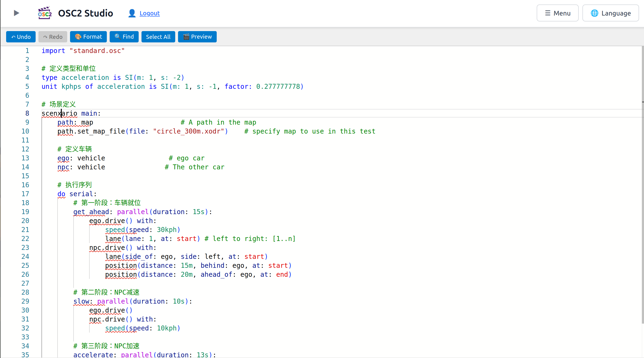Click the OSC2 clapperboard logo

(x=45, y=13)
